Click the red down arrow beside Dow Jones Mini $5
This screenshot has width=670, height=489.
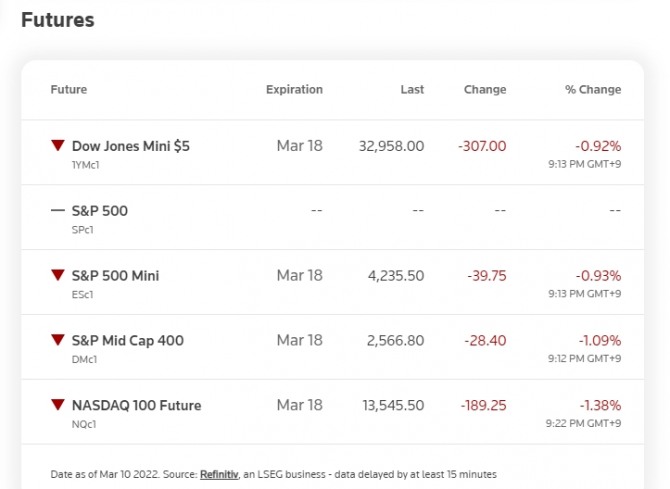tap(58, 146)
